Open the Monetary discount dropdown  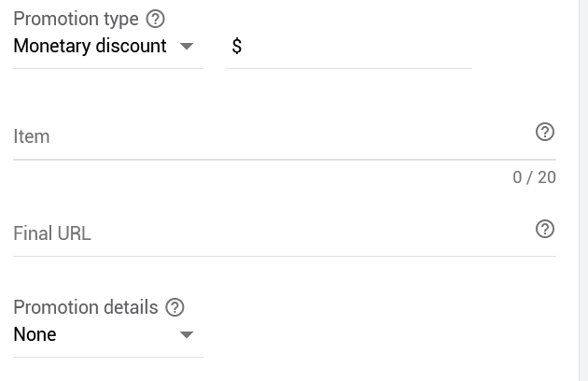108,46
